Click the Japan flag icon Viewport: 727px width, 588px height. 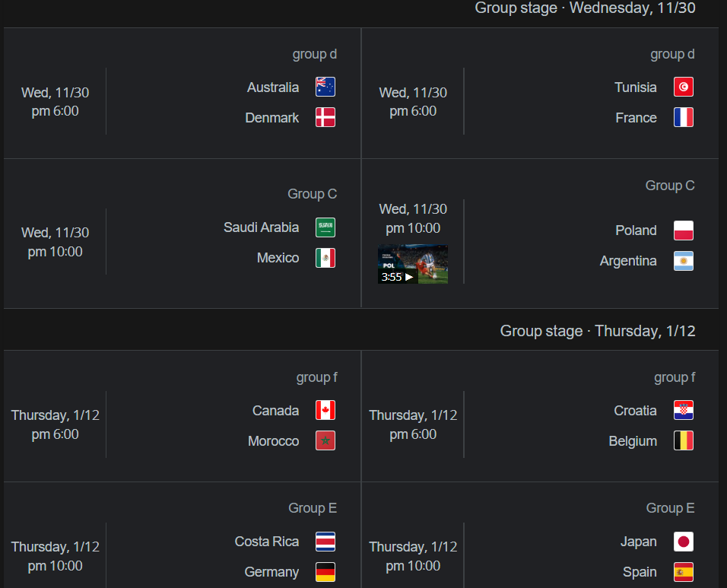pos(683,542)
